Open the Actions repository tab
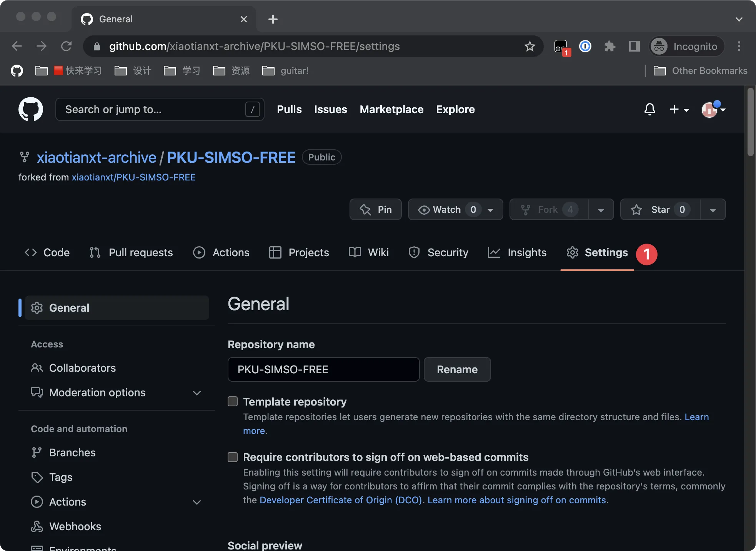The width and height of the screenshot is (756, 551). (x=221, y=252)
